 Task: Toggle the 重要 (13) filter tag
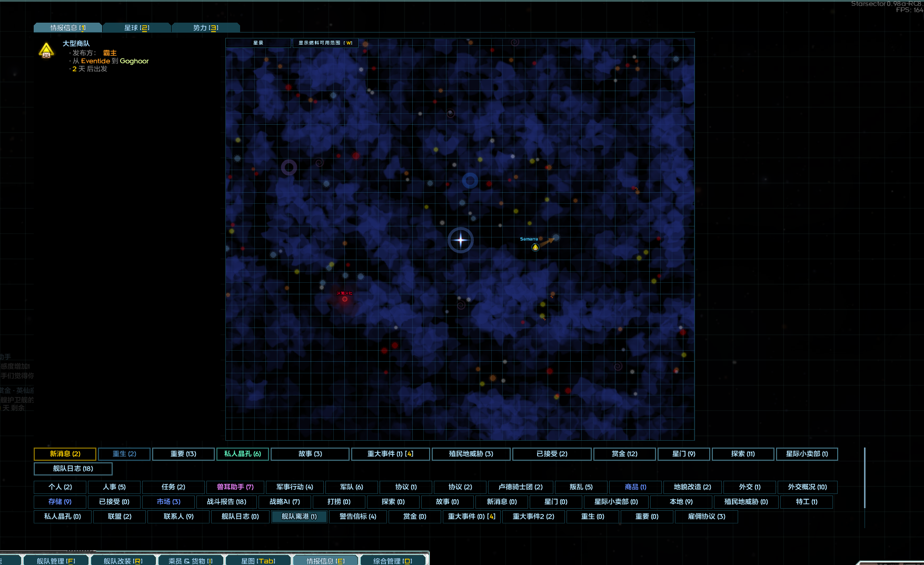[x=183, y=454]
